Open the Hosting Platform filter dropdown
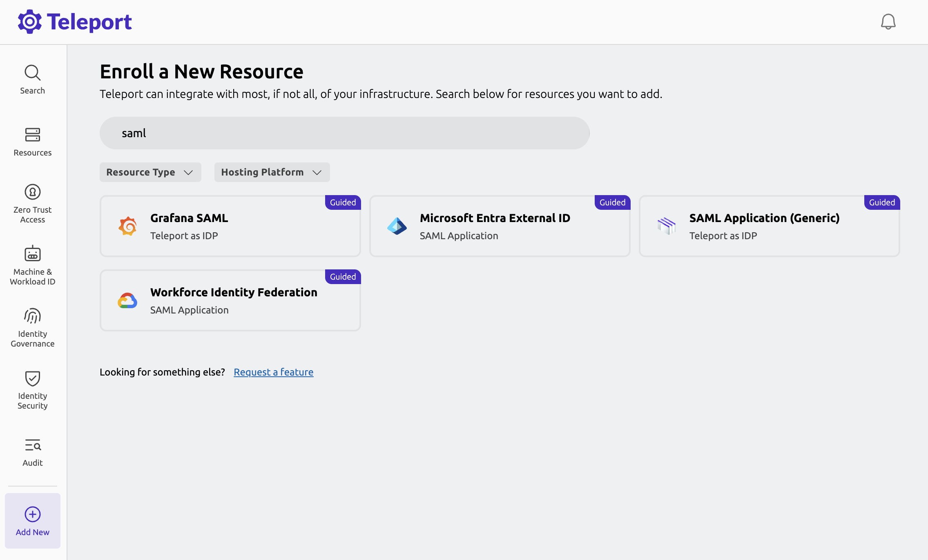This screenshot has height=560, width=928. pos(272,172)
